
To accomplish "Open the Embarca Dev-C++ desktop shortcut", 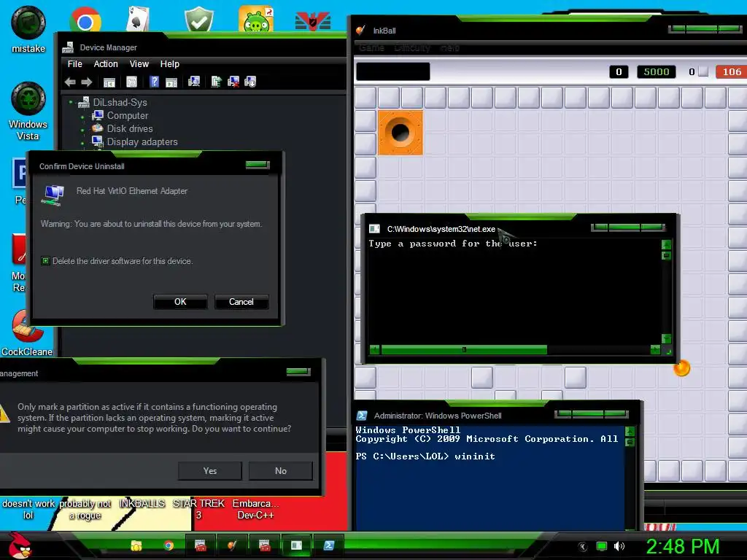I will [x=255, y=509].
